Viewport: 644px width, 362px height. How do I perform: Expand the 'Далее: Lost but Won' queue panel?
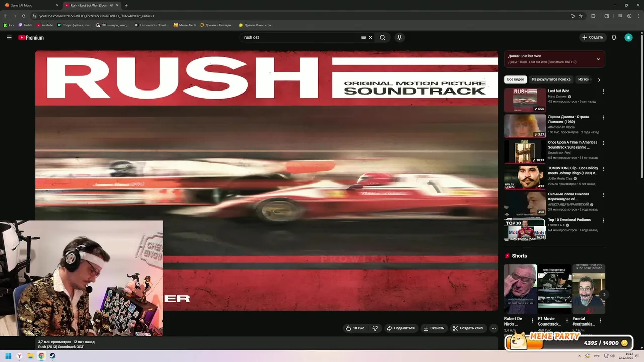tap(598, 59)
